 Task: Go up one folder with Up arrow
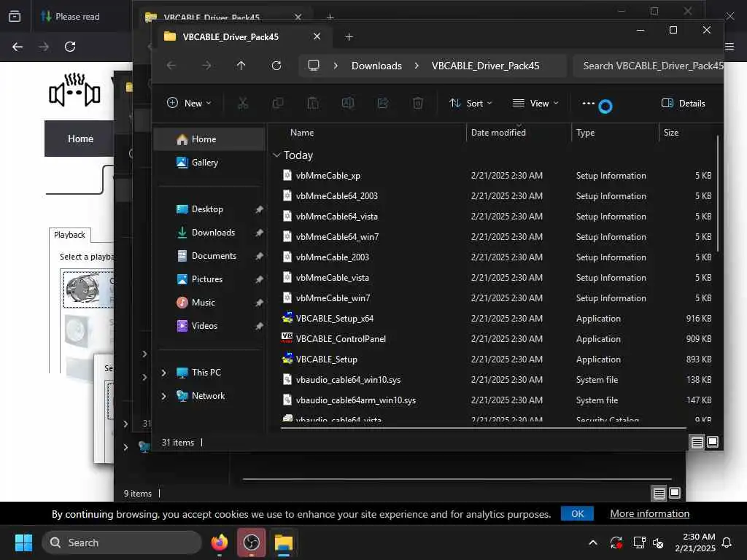click(x=241, y=66)
